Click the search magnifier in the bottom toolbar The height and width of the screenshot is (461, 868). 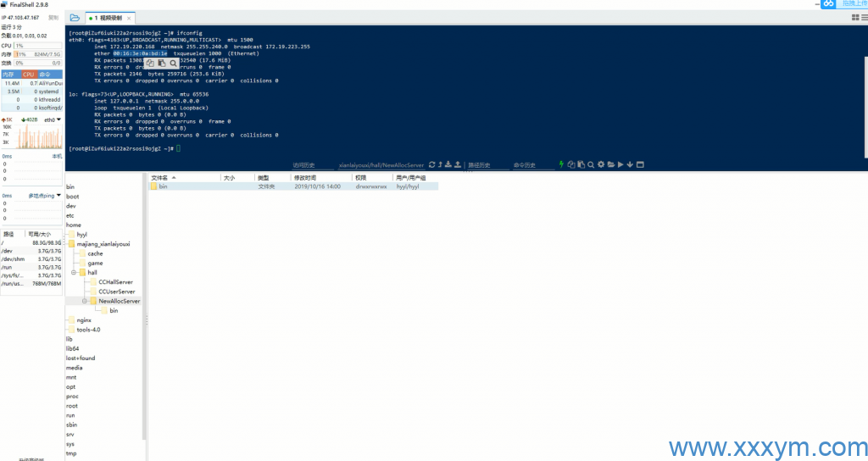click(x=591, y=164)
